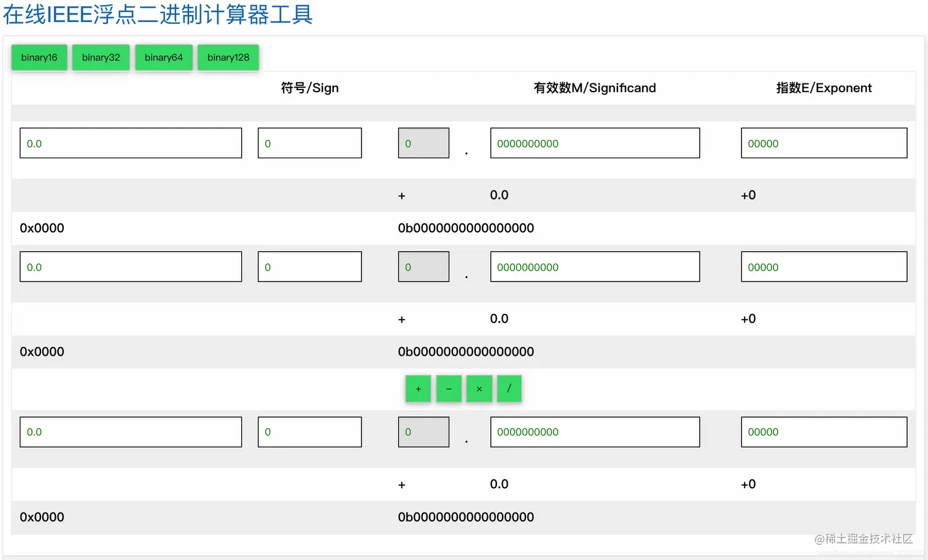Image resolution: width=928 pixels, height=560 pixels.
Task: Switch to binary64 precision
Action: pyautogui.click(x=163, y=57)
